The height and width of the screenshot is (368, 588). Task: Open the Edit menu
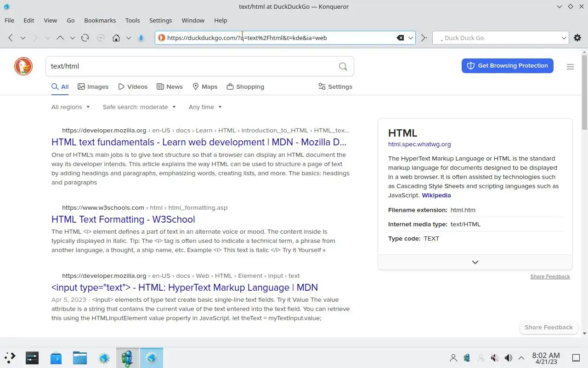(x=29, y=20)
